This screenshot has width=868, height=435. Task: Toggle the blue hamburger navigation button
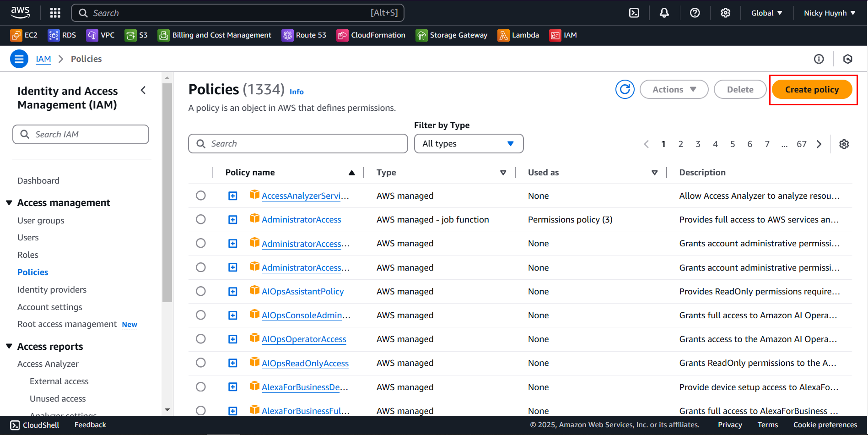pos(19,59)
